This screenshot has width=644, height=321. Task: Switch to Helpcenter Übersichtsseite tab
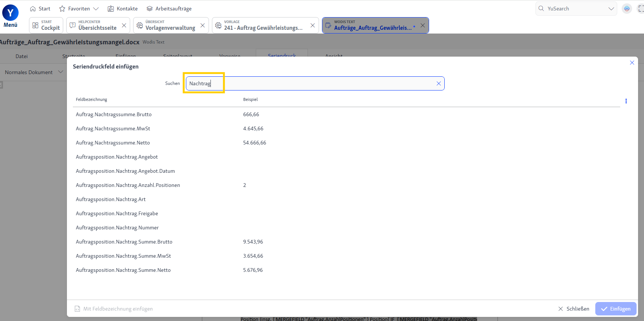pyautogui.click(x=97, y=25)
